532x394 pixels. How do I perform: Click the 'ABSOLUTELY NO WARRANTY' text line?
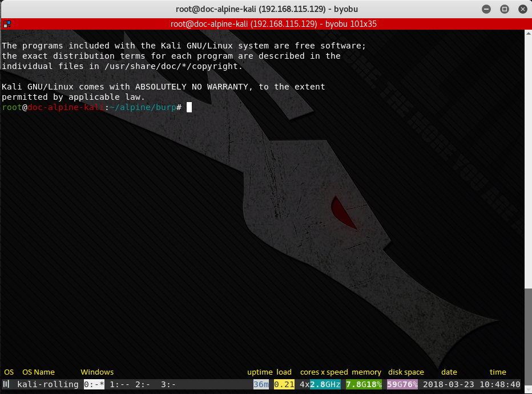(163, 87)
